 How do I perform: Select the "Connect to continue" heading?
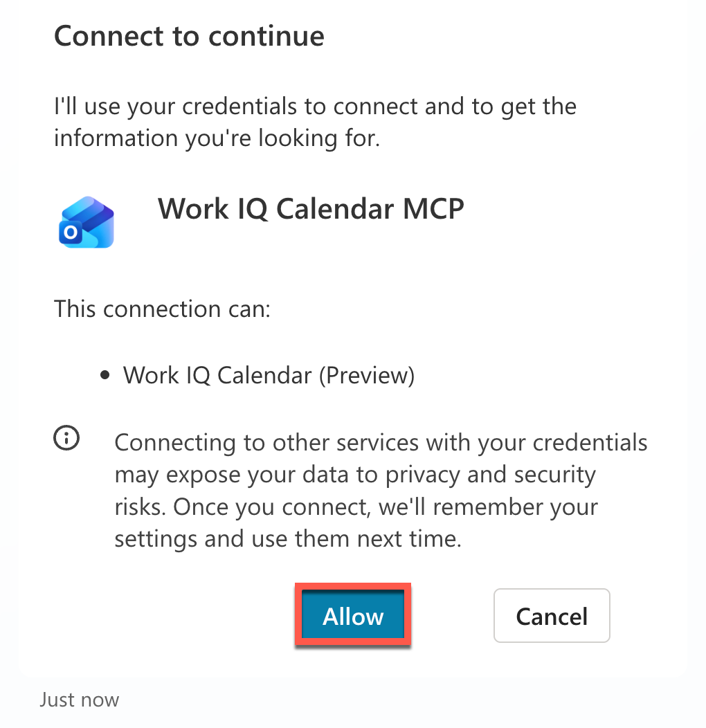pyautogui.click(x=189, y=36)
